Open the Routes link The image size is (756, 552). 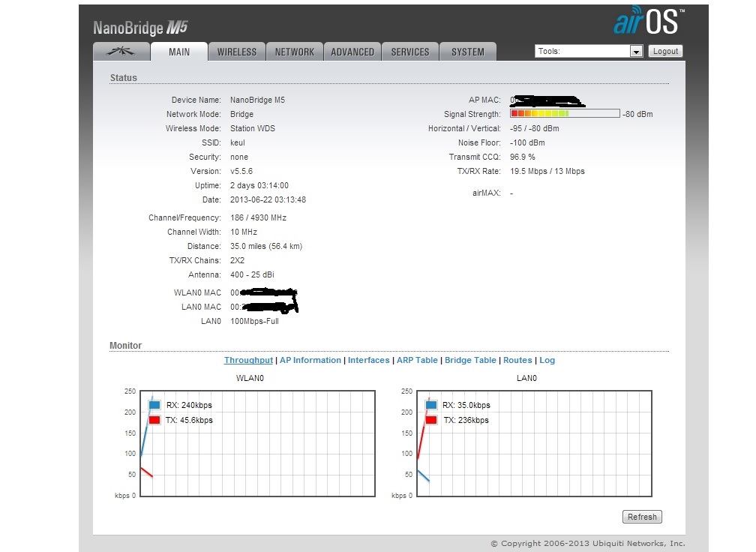pos(517,360)
